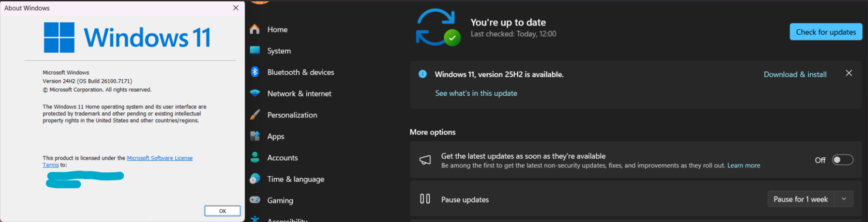Viewport: 868px width, 222px height.
Task: Click the info icon beside 25H2 notice
Action: (x=422, y=74)
